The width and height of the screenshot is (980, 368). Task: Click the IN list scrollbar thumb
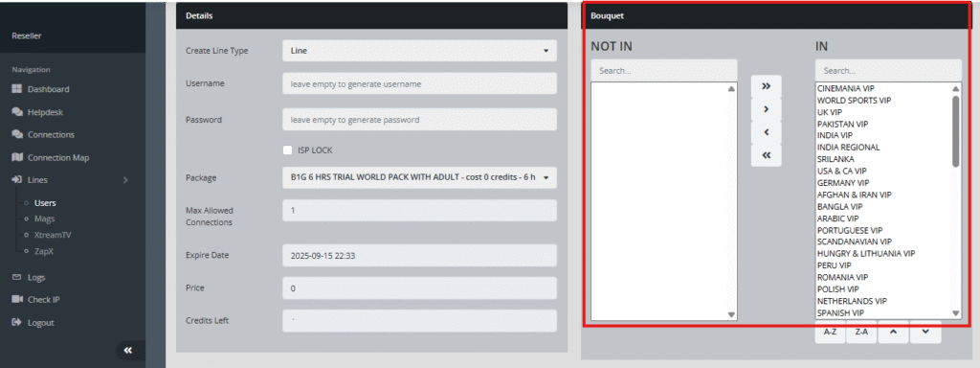(956, 130)
